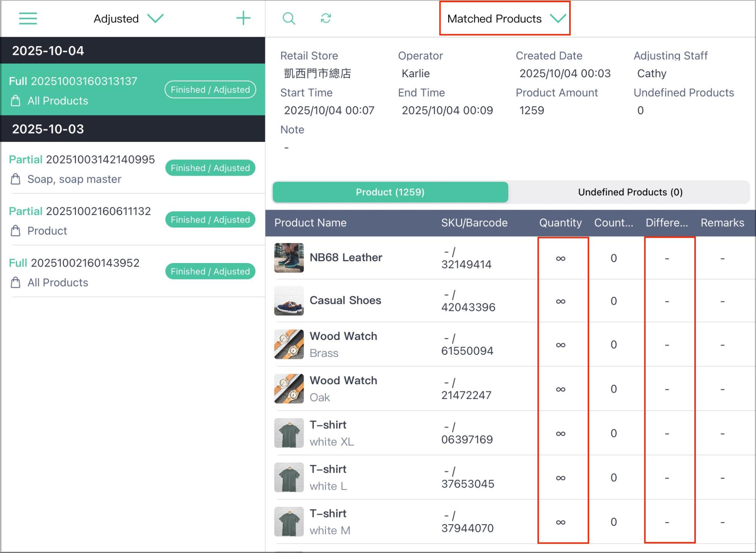Select Wood Watch Brass product row
Screen dimensions: 756x553
511,344
